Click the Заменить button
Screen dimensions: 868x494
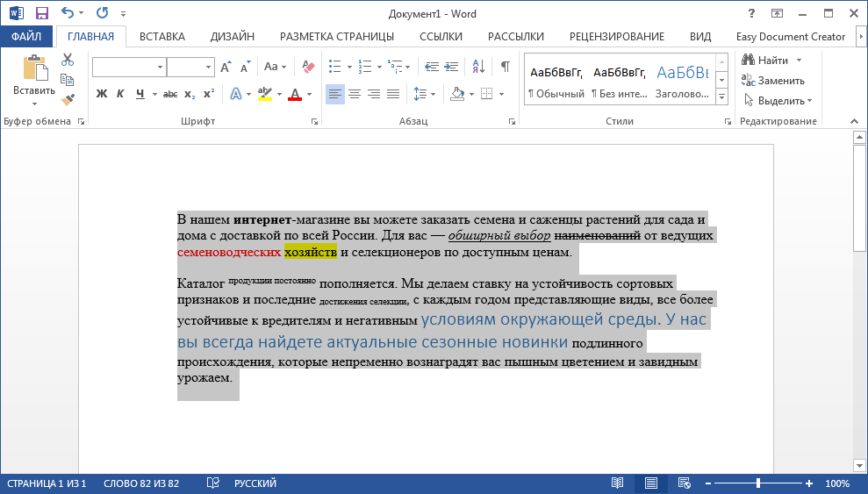(772, 81)
